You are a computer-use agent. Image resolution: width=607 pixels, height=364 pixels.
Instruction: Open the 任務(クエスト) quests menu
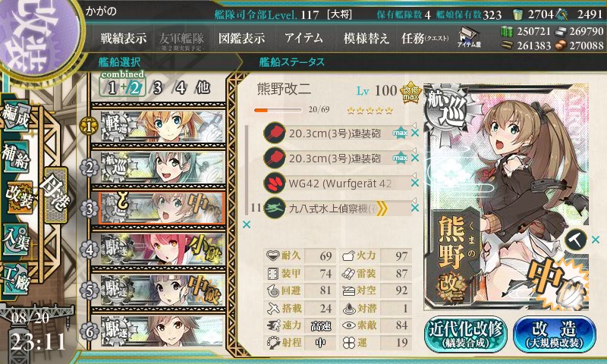425,38
